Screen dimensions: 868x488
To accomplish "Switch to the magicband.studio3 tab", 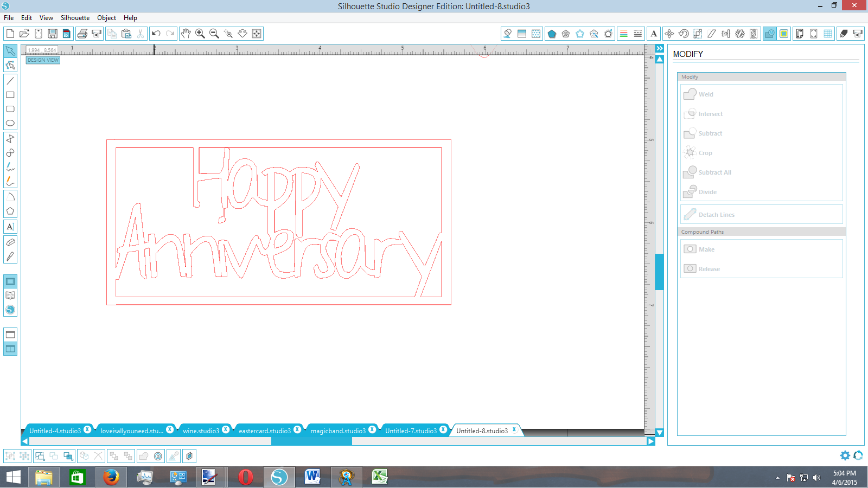I will point(338,431).
